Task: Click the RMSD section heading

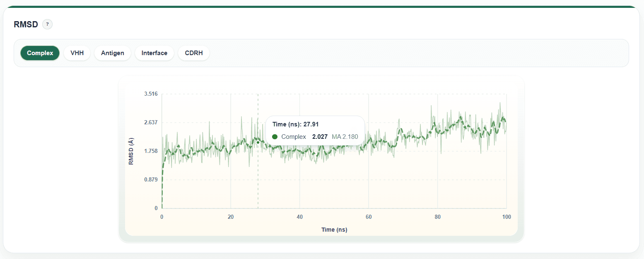Action: point(26,24)
